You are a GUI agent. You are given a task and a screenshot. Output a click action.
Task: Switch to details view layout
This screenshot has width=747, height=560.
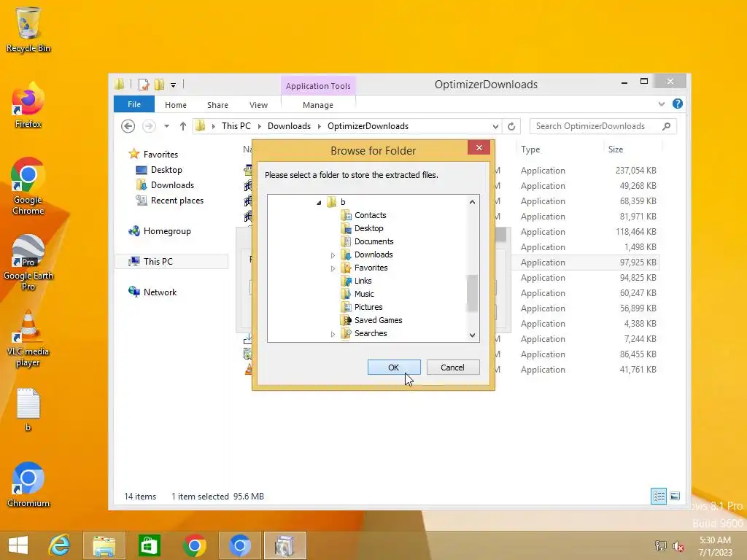659,496
